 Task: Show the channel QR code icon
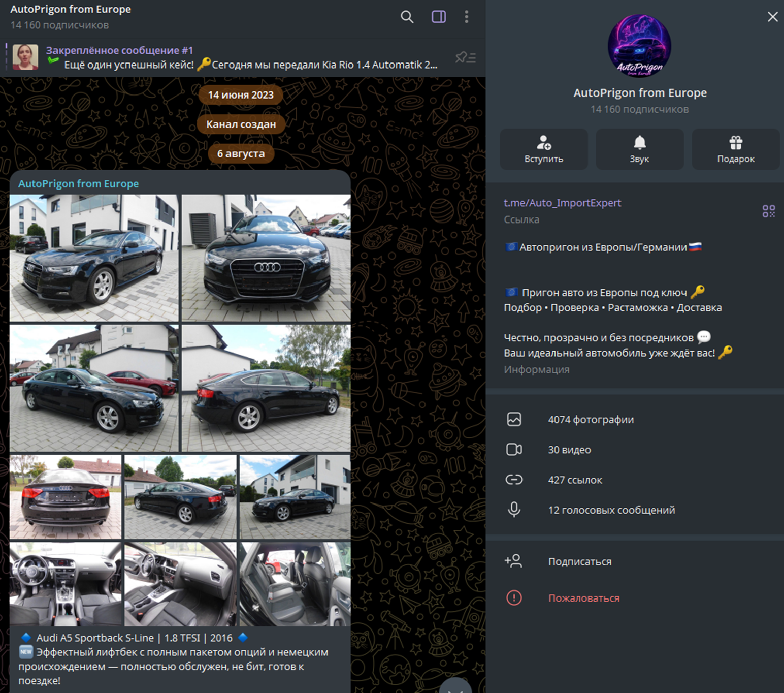pos(769,211)
